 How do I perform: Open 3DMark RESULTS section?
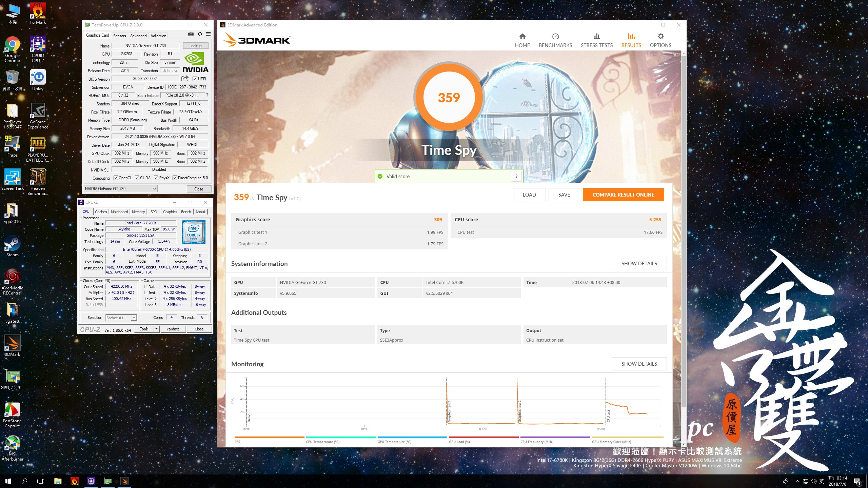point(631,40)
